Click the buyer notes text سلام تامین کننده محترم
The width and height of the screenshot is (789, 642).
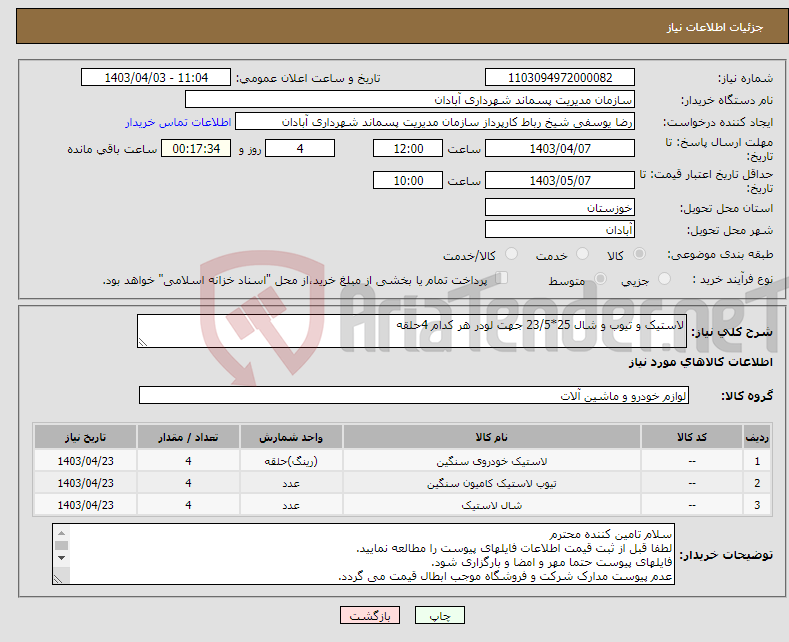point(610,534)
